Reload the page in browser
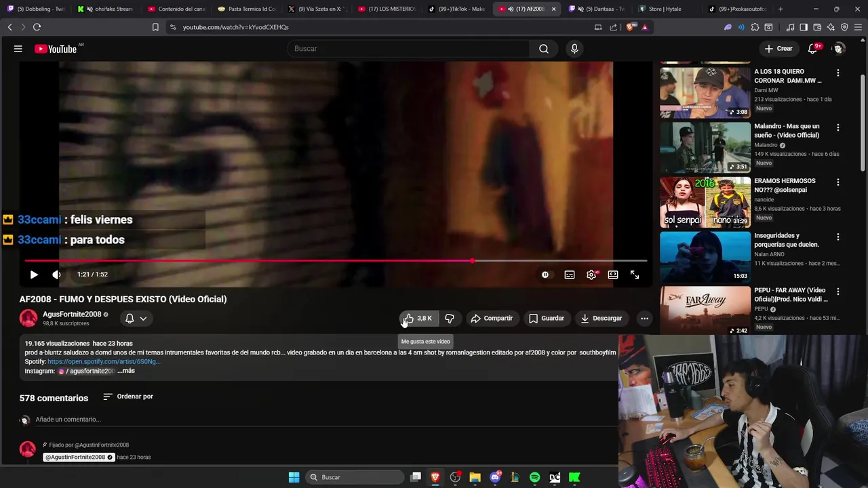 pos(37,27)
